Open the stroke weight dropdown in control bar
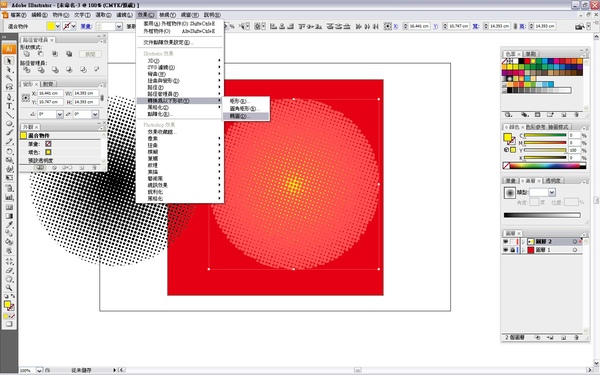Viewport: 600px width, 375px height. click(119, 26)
